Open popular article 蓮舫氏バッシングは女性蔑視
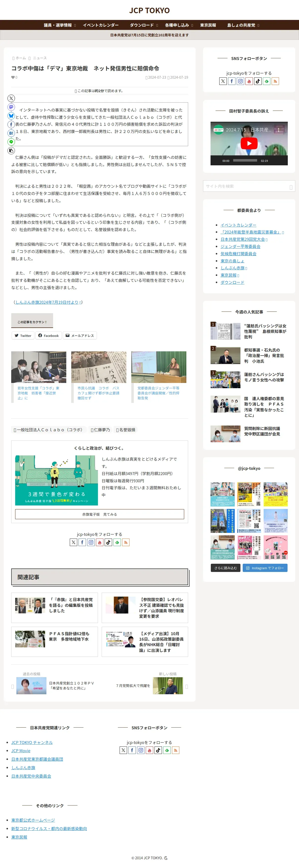The height and width of the screenshot is (868, 299). click(x=249, y=331)
